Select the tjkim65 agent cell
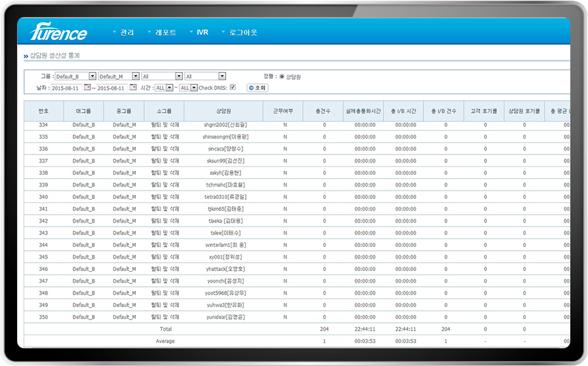The width and height of the screenshot is (588, 366). coord(225,209)
